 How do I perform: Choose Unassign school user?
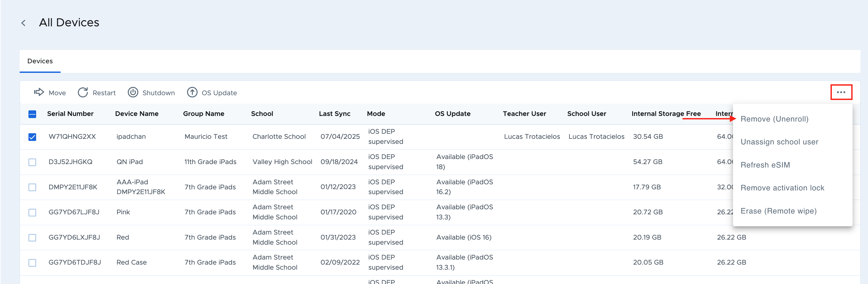tap(779, 142)
